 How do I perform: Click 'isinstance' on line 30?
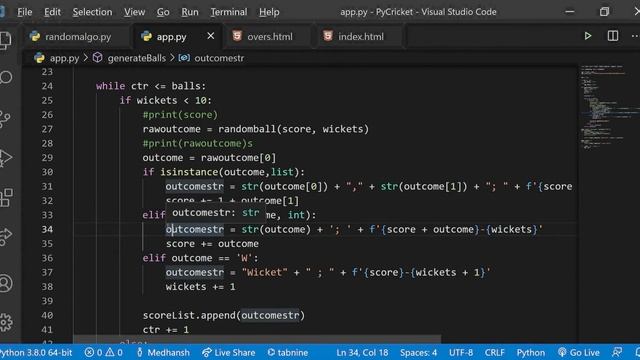coord(189,172)
